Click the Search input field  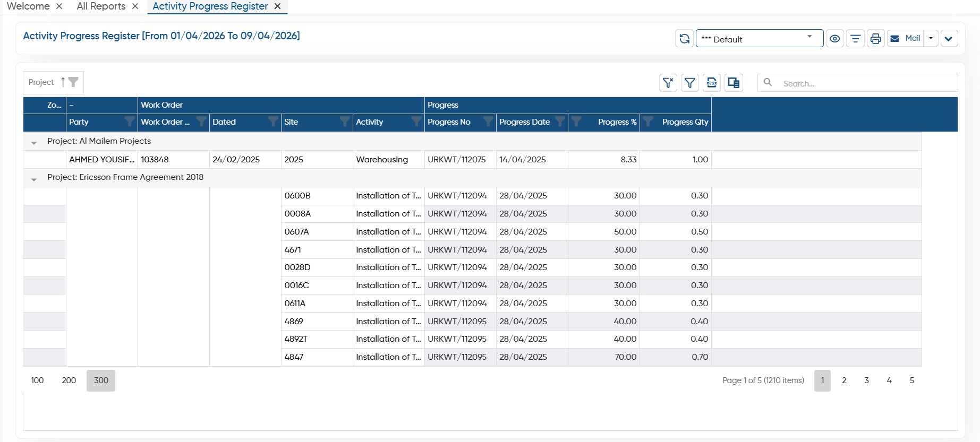[857, 83]
